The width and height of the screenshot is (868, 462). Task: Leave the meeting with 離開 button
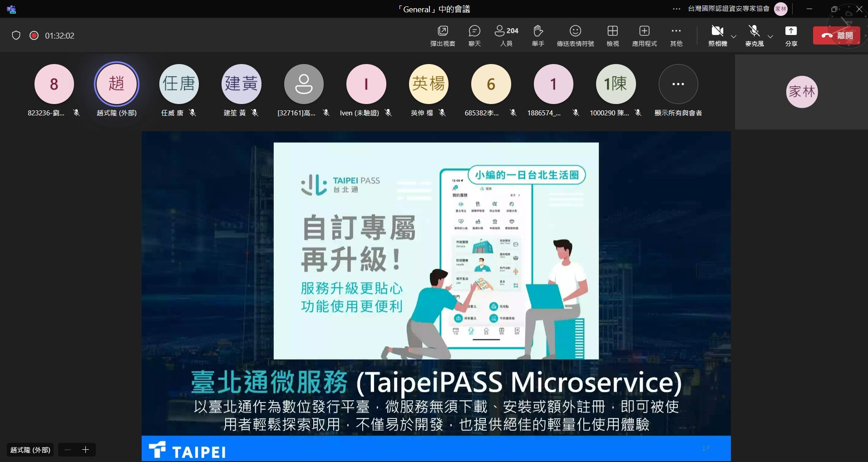[836, 35]
